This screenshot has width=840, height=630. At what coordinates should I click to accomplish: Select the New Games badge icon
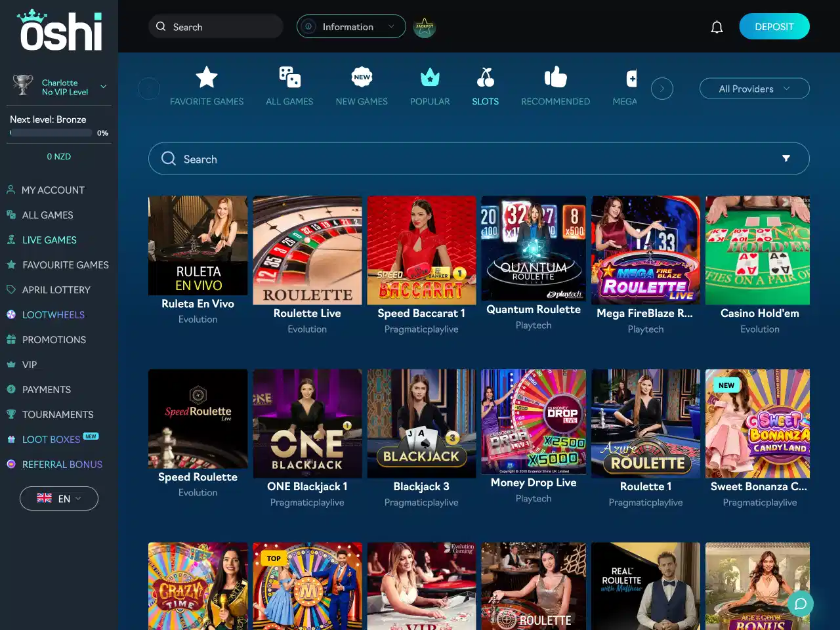pyautogui.click(x=362, y=78)
